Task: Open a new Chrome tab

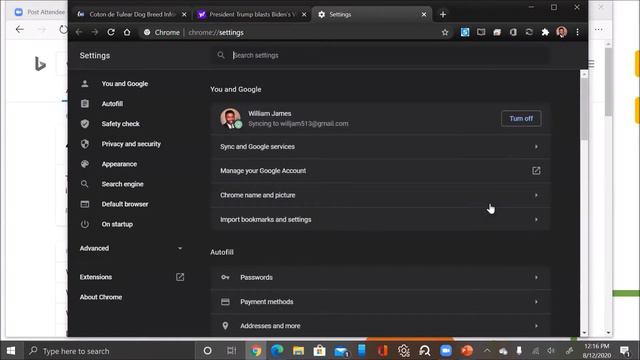Action: click(443, 14)
